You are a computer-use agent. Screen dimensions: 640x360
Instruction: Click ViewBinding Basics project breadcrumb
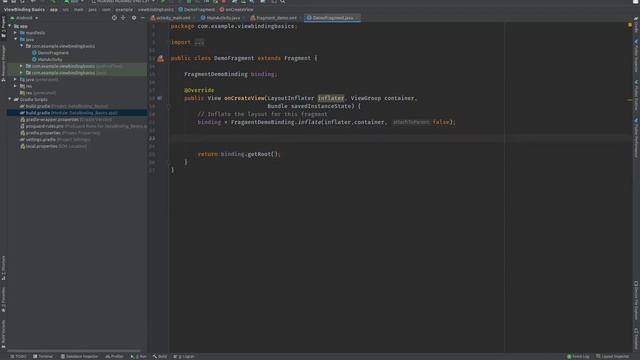(24, 9)
